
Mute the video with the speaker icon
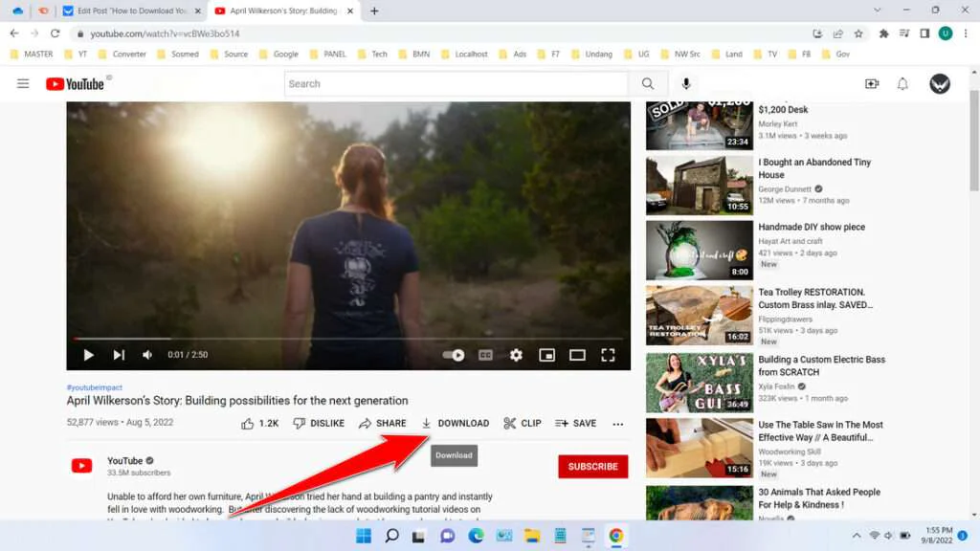point(145,354)
